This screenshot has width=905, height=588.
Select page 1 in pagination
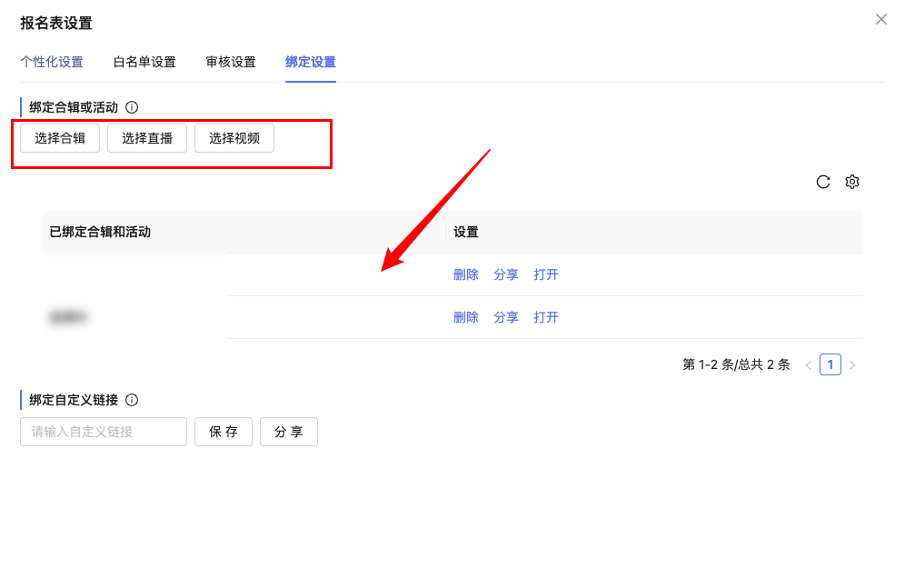(830, 364)
